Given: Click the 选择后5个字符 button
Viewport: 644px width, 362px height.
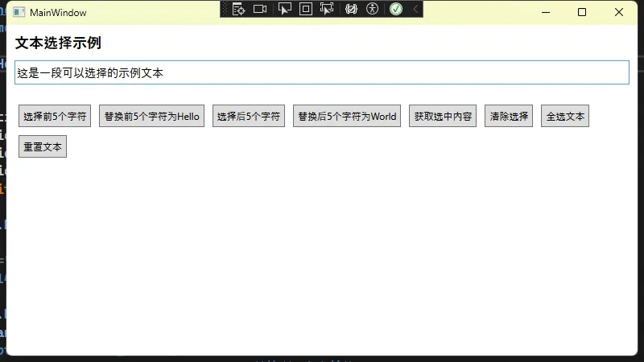Looking at the screenshot, I should (249, 116).
